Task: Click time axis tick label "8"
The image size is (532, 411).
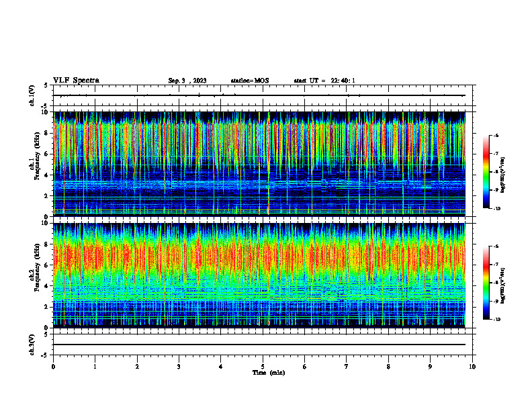Action: pyautogui.click(x=388, y=367)
